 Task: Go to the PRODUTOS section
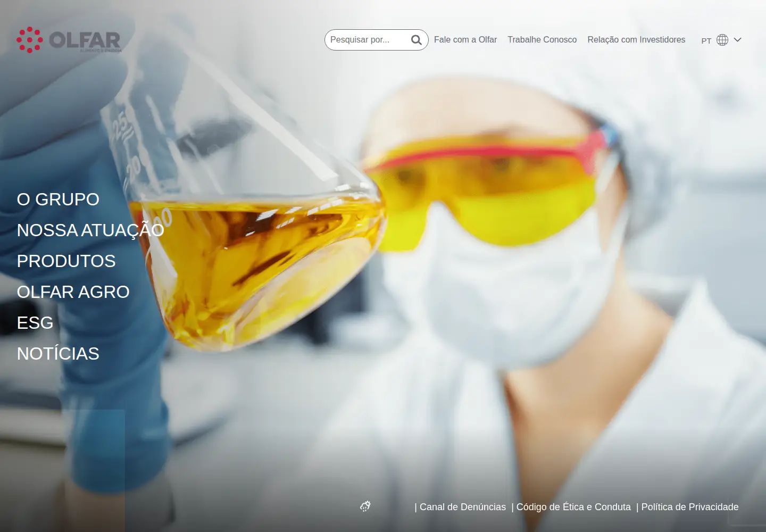click(66, 261)
